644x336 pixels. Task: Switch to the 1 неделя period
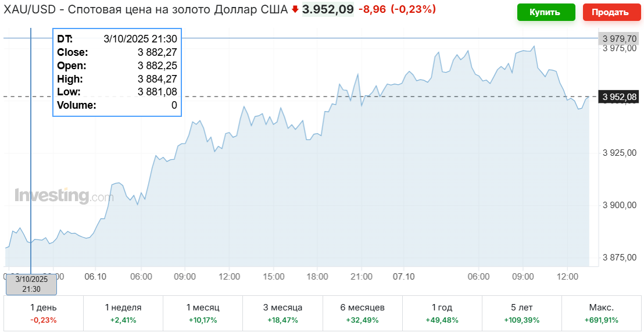pos(123,313)
